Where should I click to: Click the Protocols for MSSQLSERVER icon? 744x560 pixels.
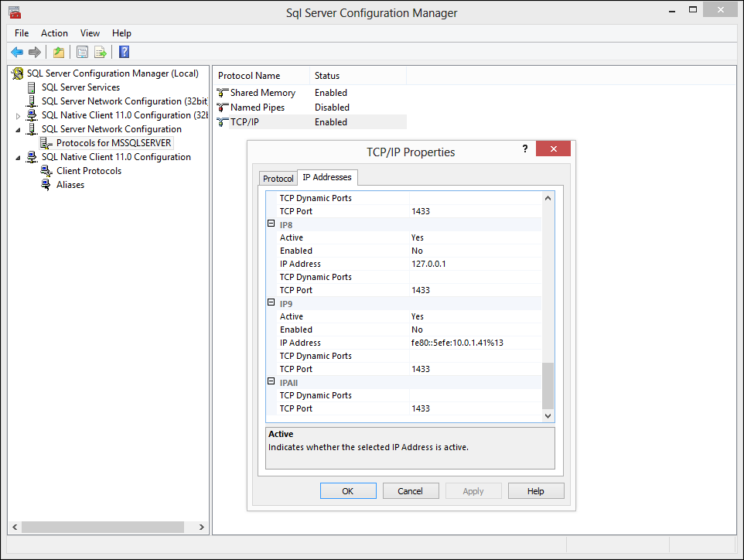[46, 143]
